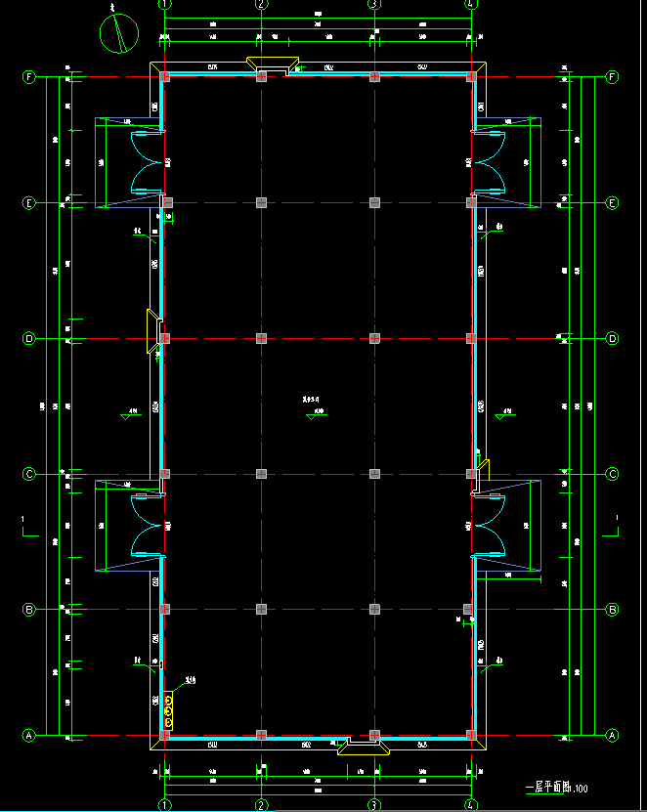Select axis bubble D on left side
This screenshot has width=647, height=812.
pos(29,339)
